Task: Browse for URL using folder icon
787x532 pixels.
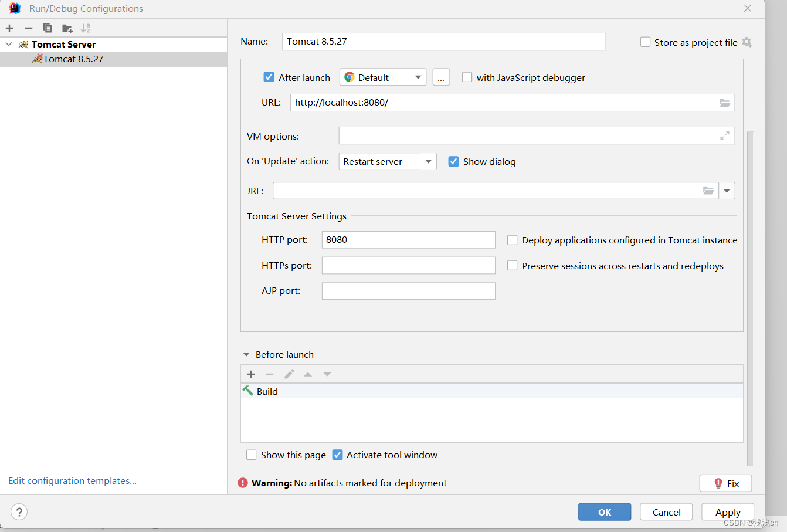Action: 725,103
